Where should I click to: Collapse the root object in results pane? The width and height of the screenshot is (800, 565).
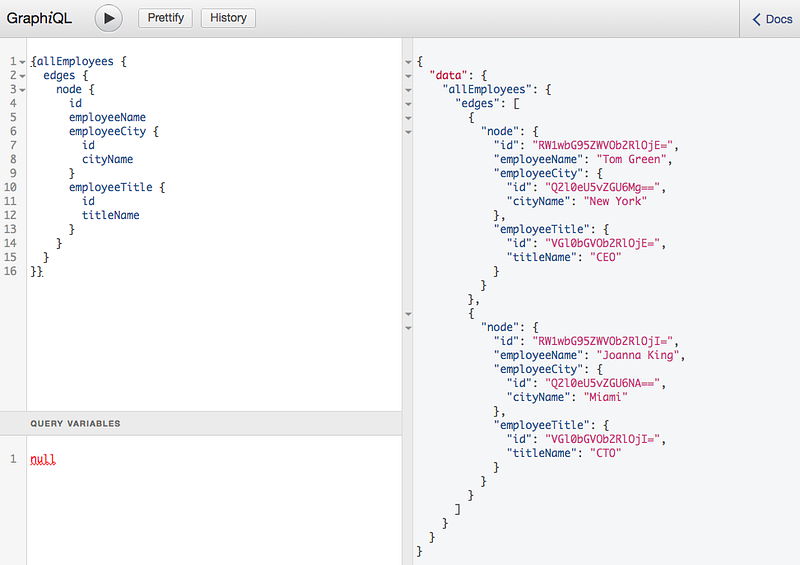coord(407,61)
